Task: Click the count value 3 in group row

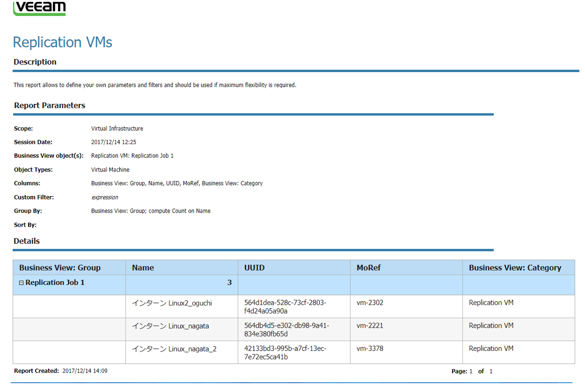Action: (x=229, y=283)
